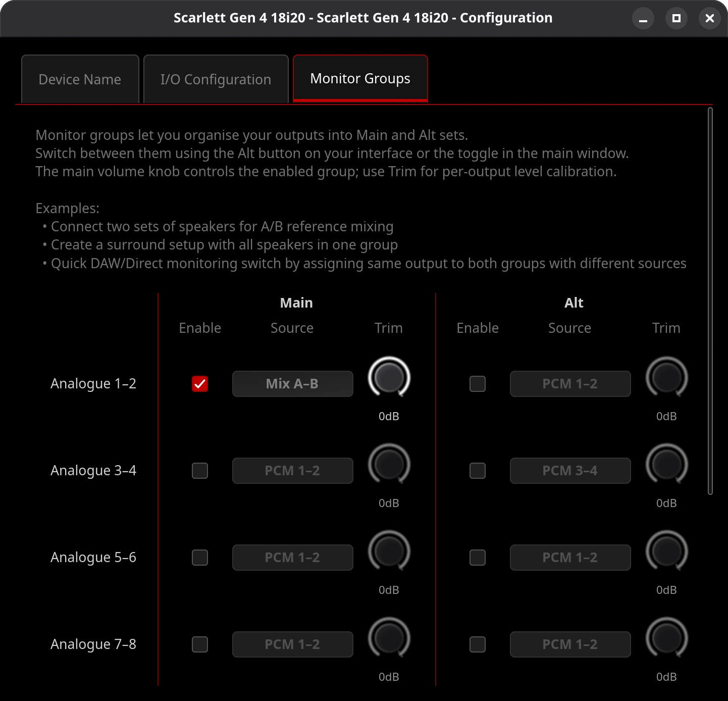Click the Analogue 5–6 row label

point(93,558)
